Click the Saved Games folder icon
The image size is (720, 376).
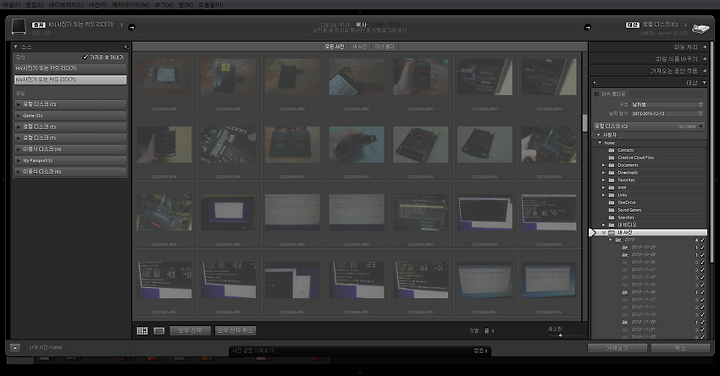click(611, 210)
